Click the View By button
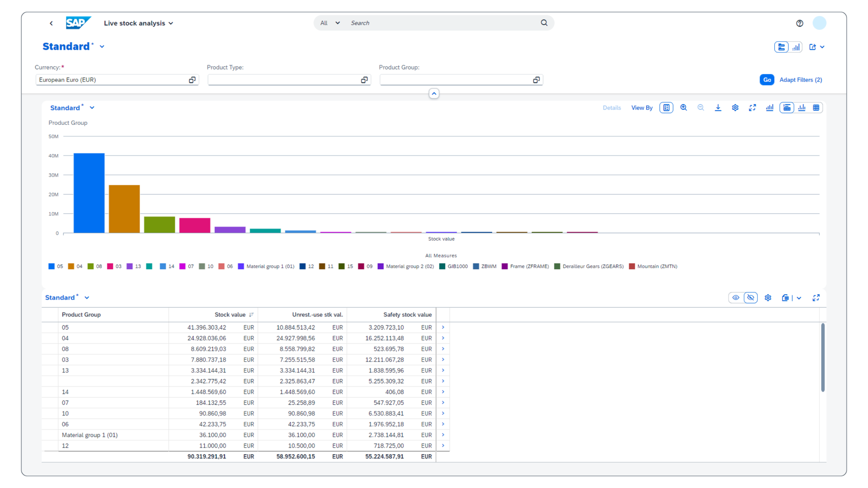The height and width of the screenshot is (488, 868). coord(642,108)
